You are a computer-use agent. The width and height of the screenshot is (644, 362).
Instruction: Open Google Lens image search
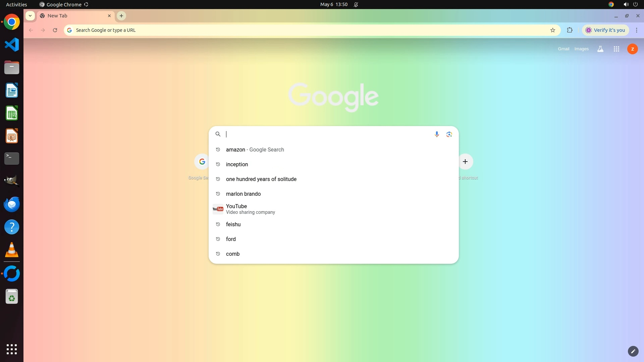[449, 134]
